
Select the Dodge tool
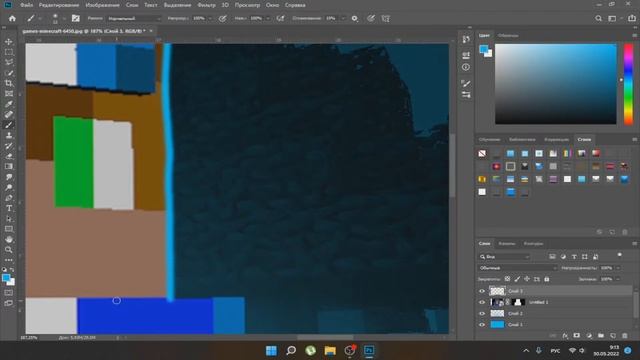[9, 187]
